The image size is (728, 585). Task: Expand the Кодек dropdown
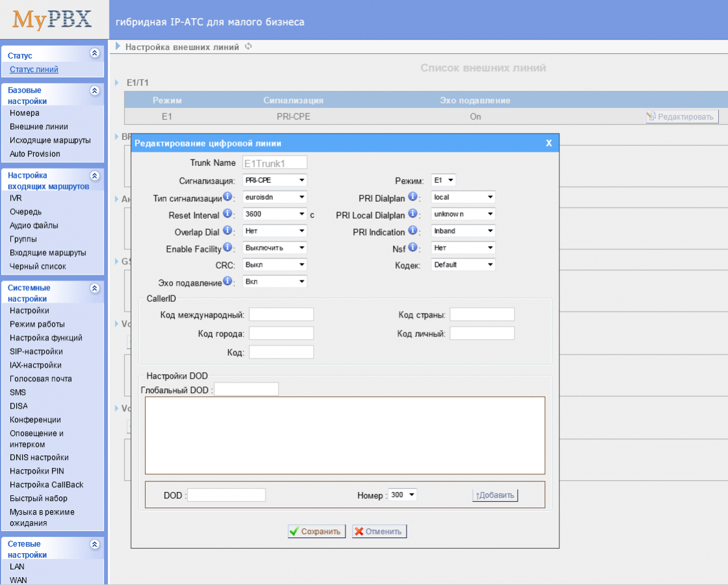click(x=463, y=265)
